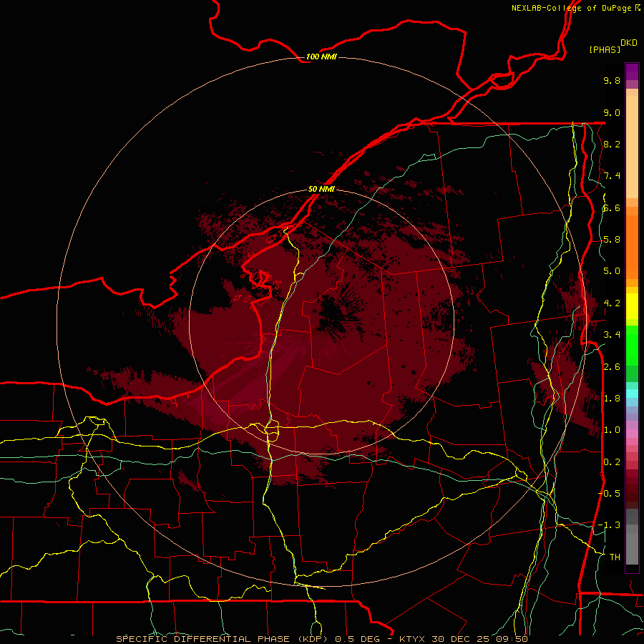Pick the 3.4 value on the scale
Screen dimensions: 644x644
[x=612, y=335]
